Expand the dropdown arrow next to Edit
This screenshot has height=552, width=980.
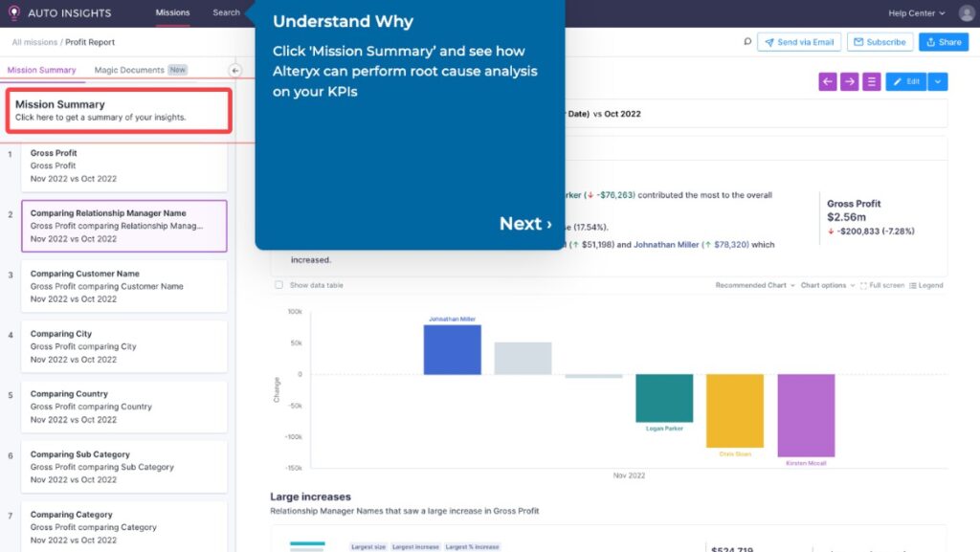[x=939, y=81]
